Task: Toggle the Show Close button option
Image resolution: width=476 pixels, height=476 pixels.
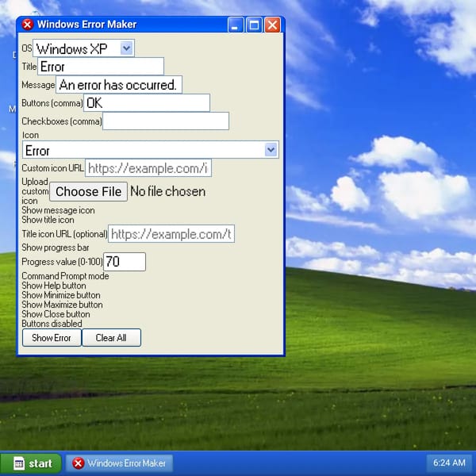Action: point(56,314)
